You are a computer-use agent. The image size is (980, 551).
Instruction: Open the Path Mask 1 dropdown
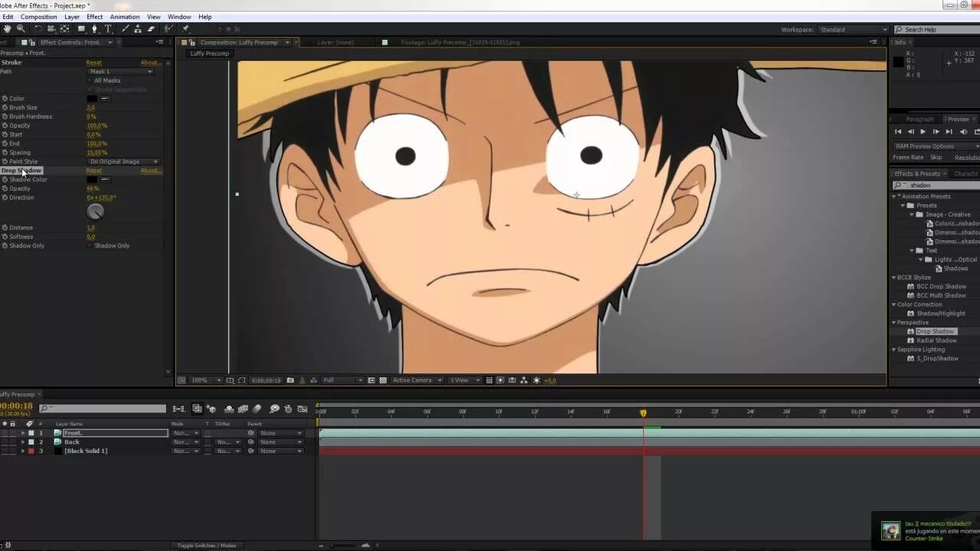tap(121, 71)
